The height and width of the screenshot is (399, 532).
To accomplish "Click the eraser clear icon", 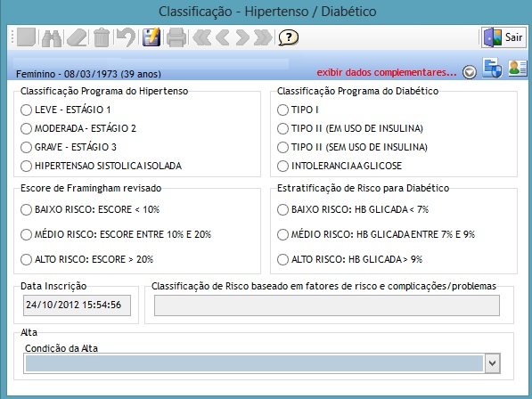I will tap(77, 37).
